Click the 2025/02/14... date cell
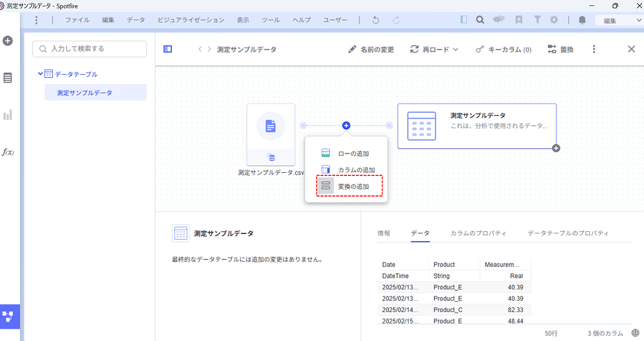Screen dimensions: 644x341 (x=403, y=310)
